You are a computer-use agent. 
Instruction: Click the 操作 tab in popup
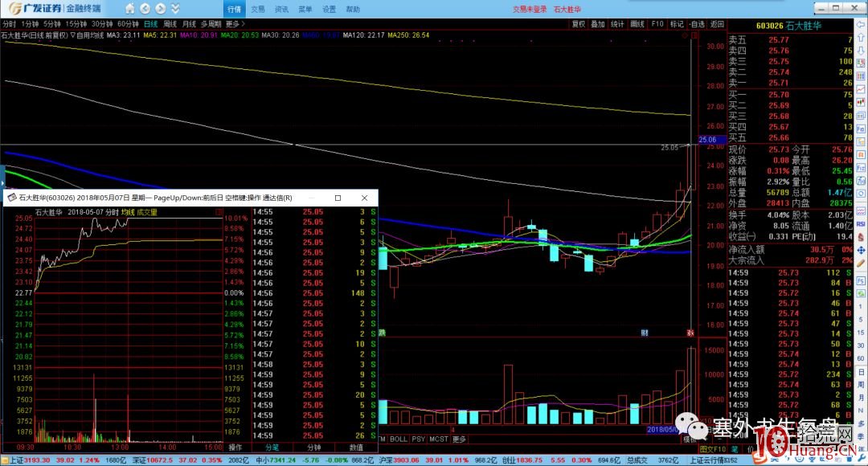point(235,448)
